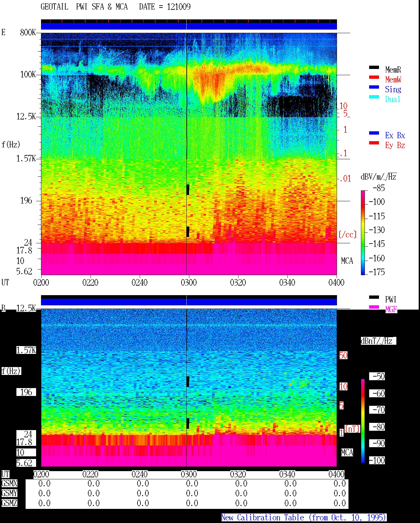The height and width of the screenshot is (523, 420).
Task: Click the 1.57K frequency label on B panel
Action: coord(26,350)
